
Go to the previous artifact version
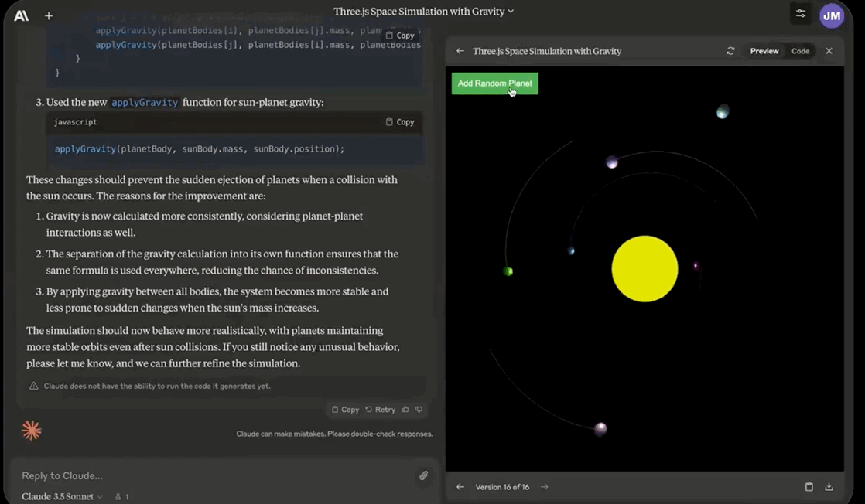[460, 487]
